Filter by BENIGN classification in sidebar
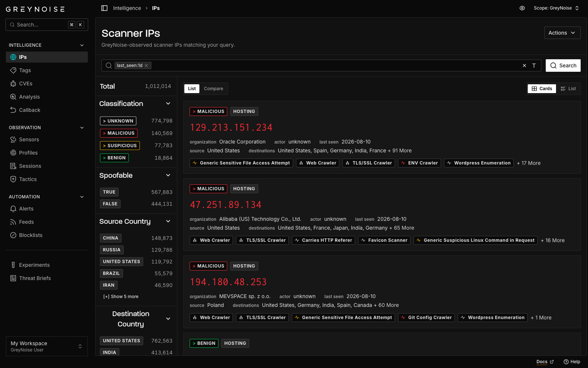This screenshot has height=368, width=588. point(114,158)
